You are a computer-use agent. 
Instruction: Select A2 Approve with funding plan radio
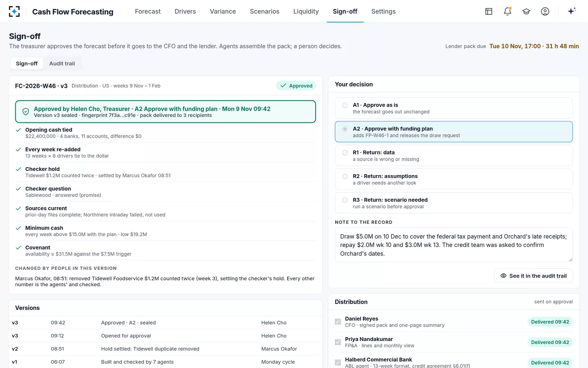coord(345,129)
